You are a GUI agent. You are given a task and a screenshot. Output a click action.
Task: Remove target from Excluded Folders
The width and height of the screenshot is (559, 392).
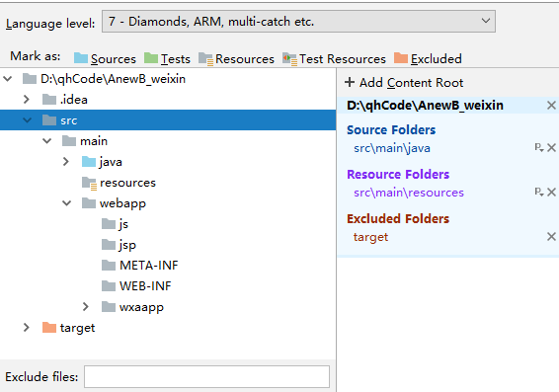[x=551, y=237]
